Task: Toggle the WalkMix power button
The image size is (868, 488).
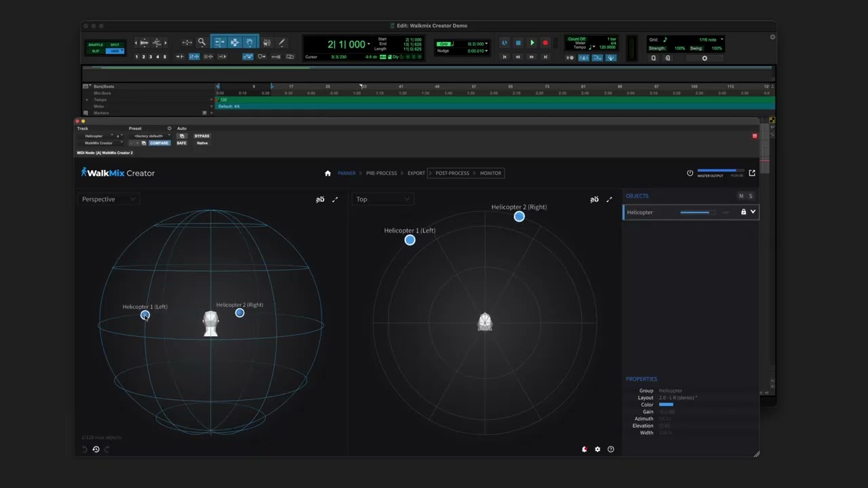Action: coord(690,173)
